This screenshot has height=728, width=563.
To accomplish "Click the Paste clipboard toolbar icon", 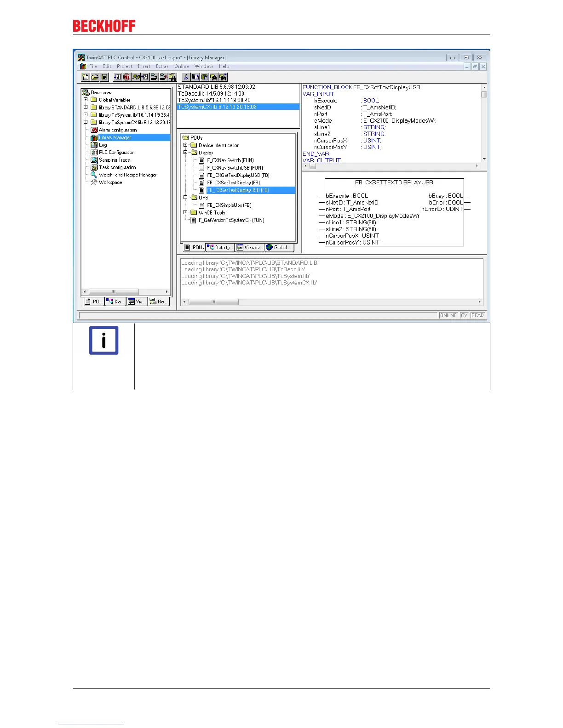I will (204, 77).
